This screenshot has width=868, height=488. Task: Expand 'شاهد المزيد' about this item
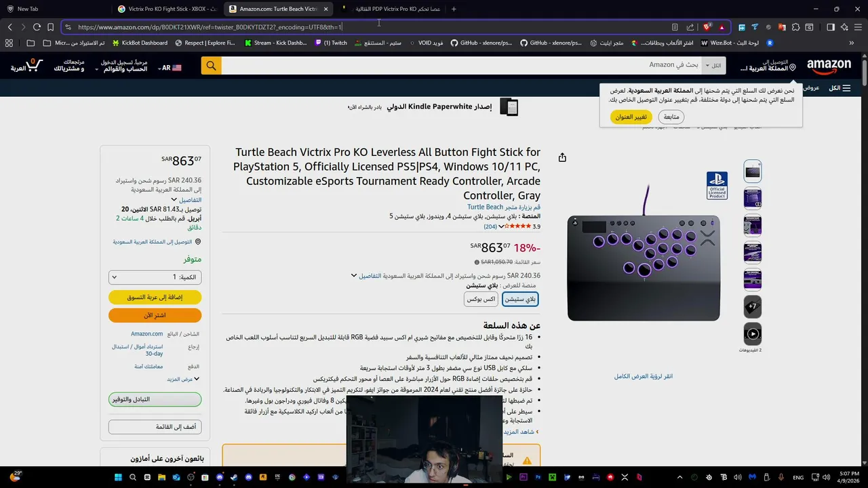point(519,432)
